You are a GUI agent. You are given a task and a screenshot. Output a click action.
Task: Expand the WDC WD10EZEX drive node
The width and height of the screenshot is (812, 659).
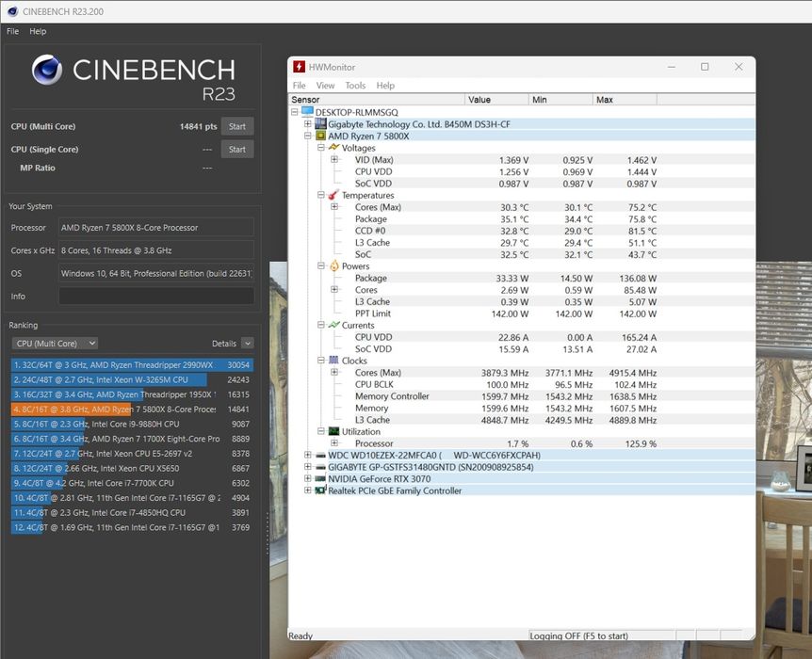coord(308,455)
